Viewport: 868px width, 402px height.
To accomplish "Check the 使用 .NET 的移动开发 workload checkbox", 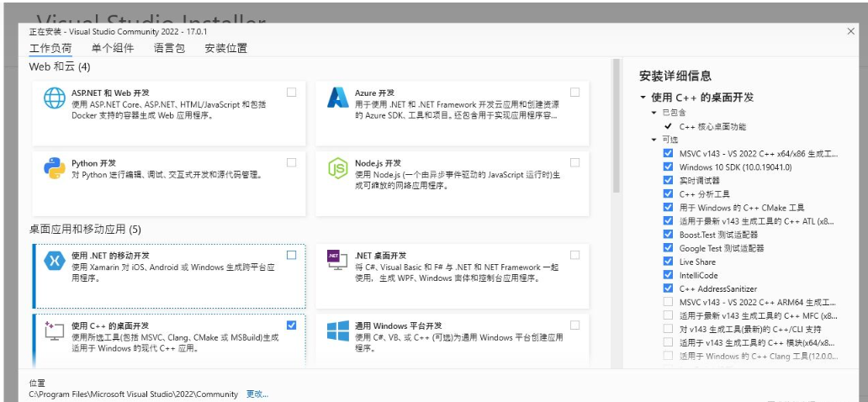I will pyautogui.click(x=291, y=256).
